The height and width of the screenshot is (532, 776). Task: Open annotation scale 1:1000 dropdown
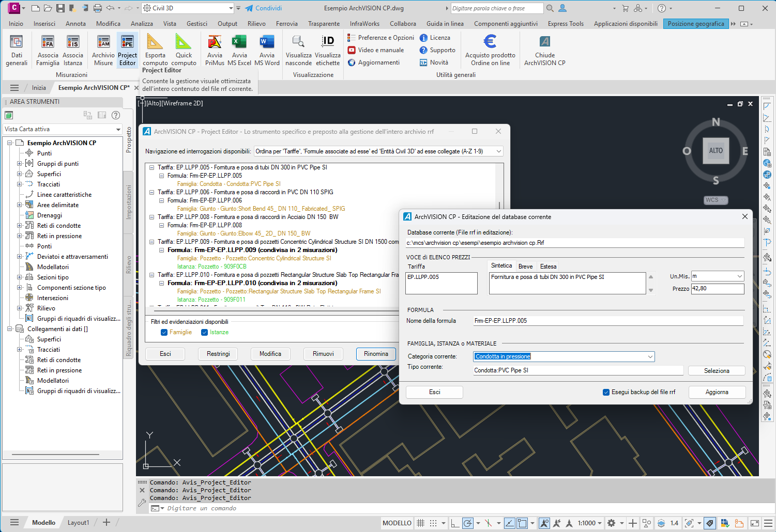(590, 523)
